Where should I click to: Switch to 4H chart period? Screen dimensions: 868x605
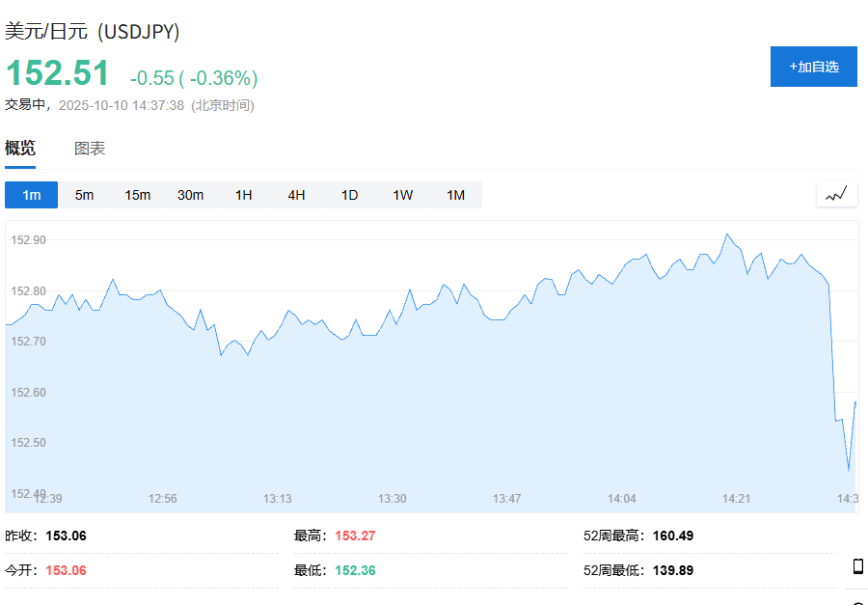[x=296, y=195]
